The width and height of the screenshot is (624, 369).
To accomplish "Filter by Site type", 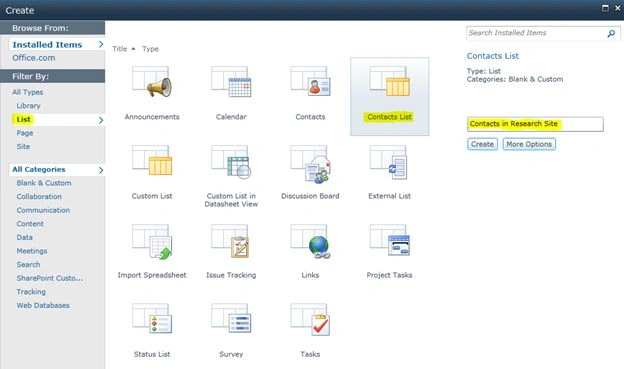I will tap(23, 146).
